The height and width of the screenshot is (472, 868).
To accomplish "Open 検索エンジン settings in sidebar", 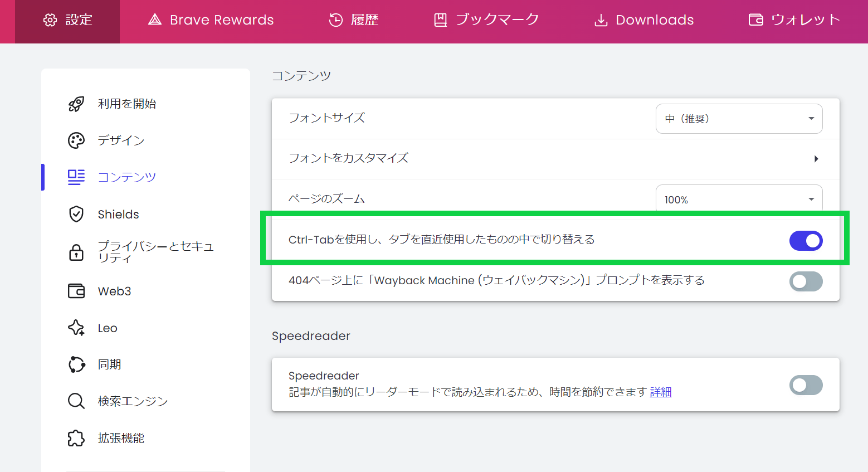I will pyautogui.click(x=133, y=401).
